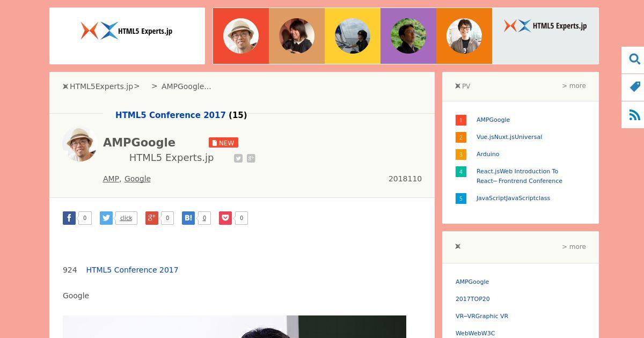Open the search icon in the side panel
Viewport: 644px width, 338px height.
(634, 60)
